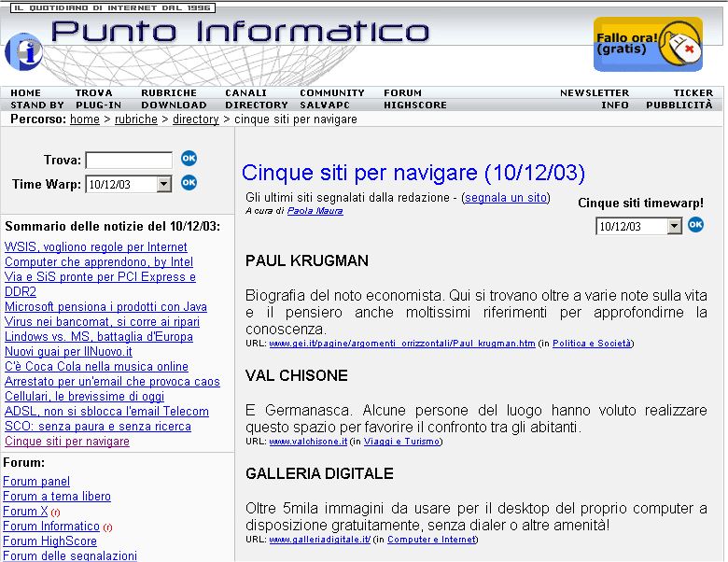The height and width of the screenshot is (562, 728).
Task: Click the 'segnala un sito' link
Action: pos(506,198)
